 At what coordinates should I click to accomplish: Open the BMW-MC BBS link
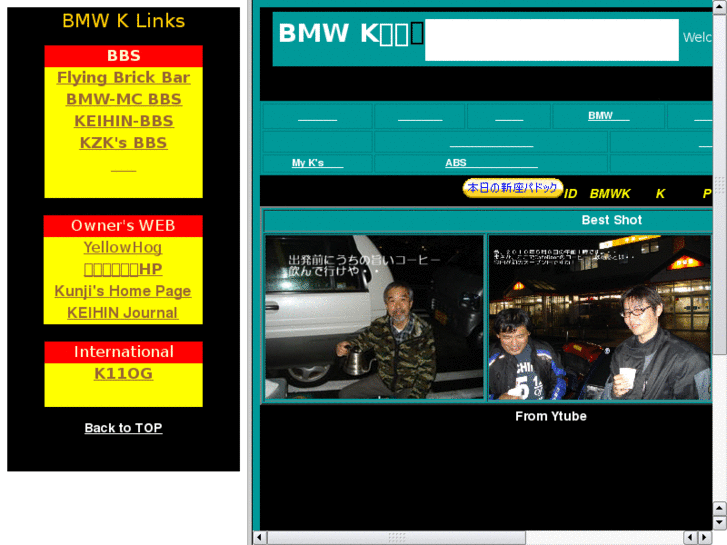click(x=123, y=99)
